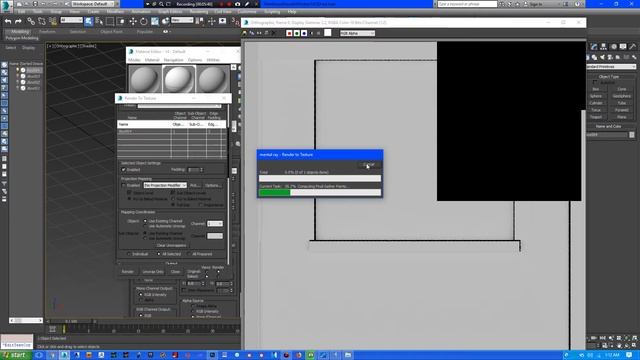Select the Bind to Space Warp tool
The width and height of the screenshot is (640, 360).
point(53,21)
